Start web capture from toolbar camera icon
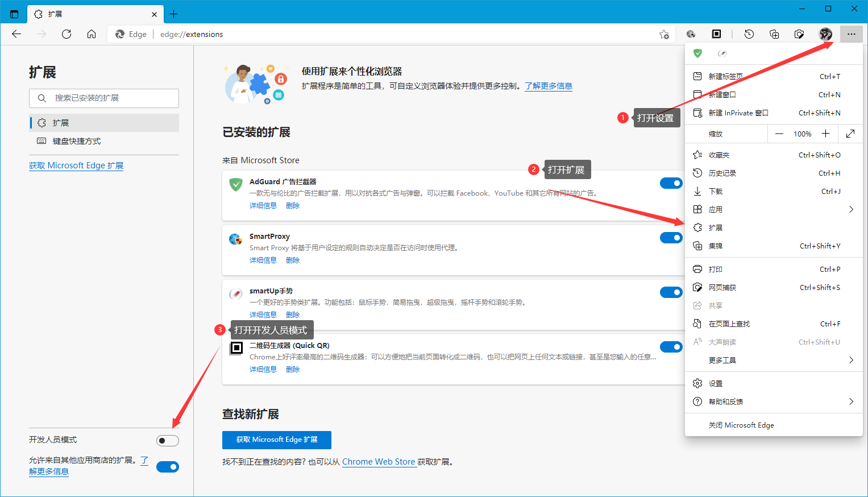 (799, 34)
